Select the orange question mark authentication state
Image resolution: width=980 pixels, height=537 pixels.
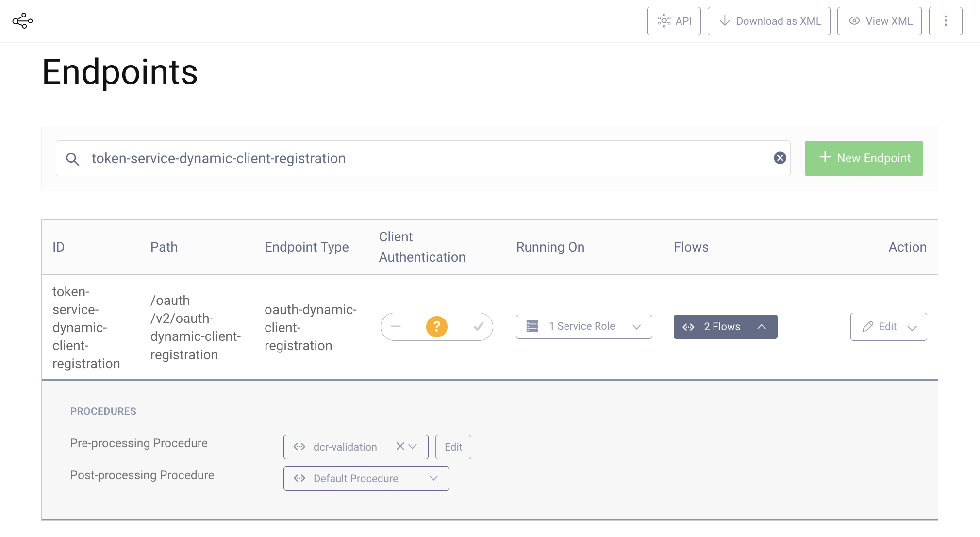(x=436, y=327)
